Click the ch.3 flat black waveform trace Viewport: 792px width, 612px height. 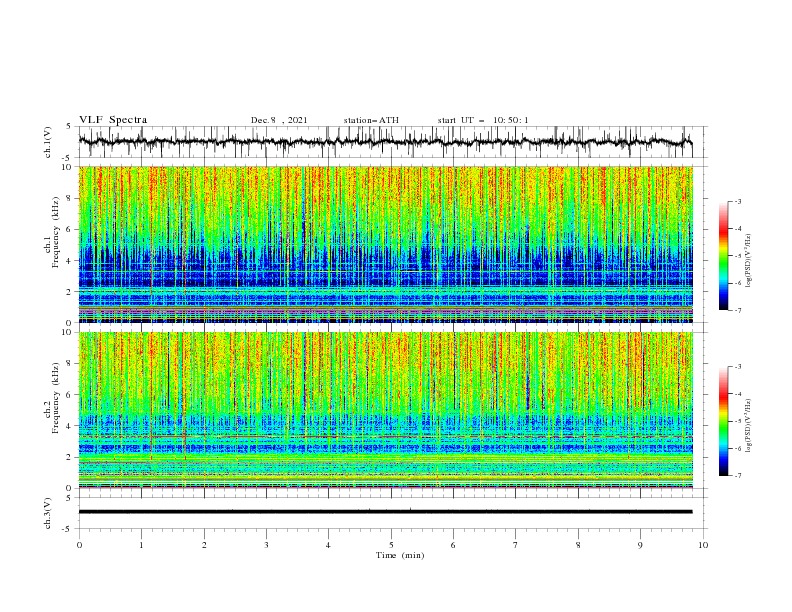[x=385, y=512]
